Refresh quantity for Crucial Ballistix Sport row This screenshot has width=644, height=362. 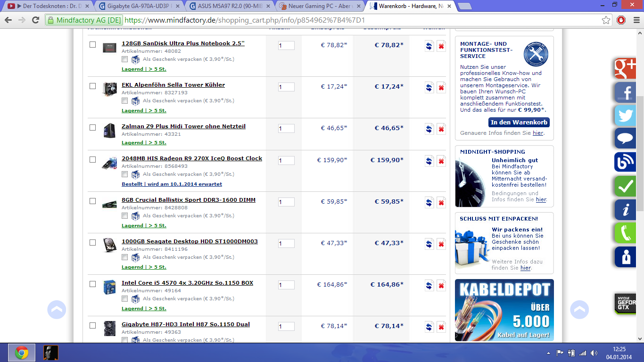pos(429,202)
